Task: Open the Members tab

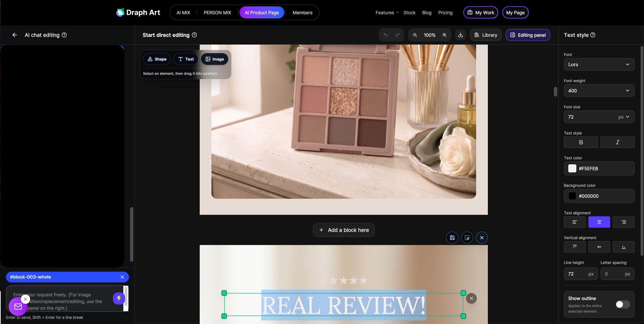Action: (x=303, y=12)
